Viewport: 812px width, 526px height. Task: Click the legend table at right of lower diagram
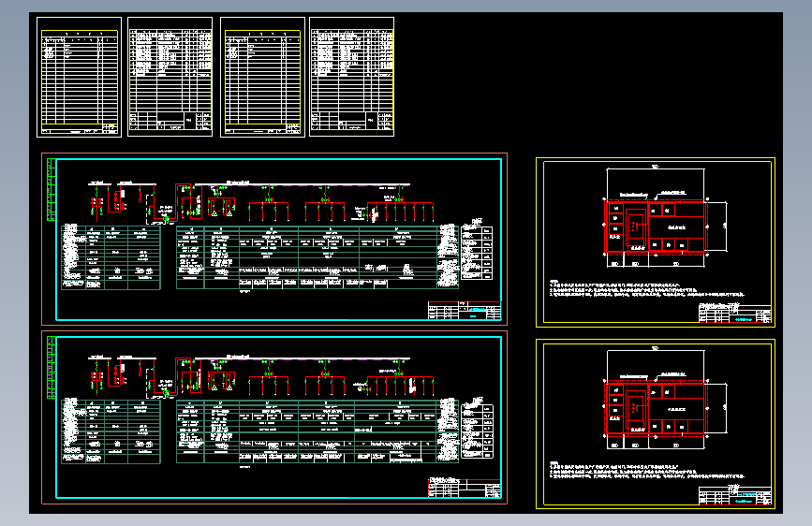[477, 431]
